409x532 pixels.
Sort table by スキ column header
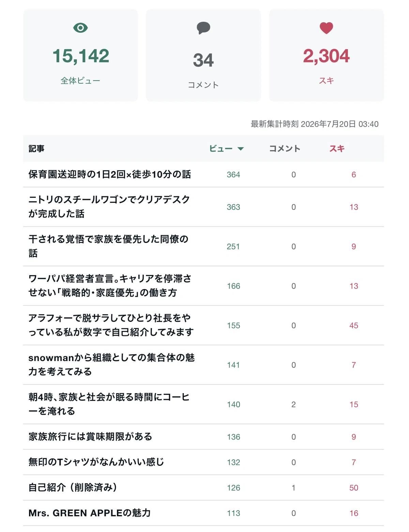pos(337,148)
